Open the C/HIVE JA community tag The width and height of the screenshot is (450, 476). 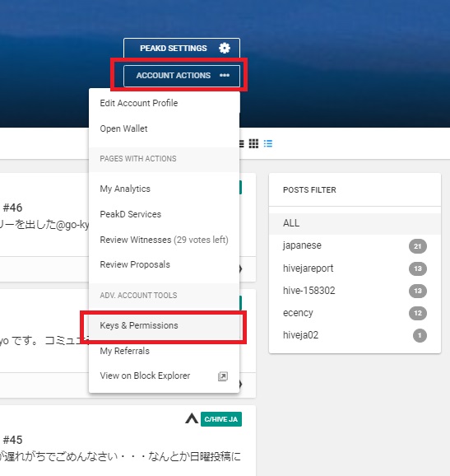pyautogui.click(x=221, y=419)
